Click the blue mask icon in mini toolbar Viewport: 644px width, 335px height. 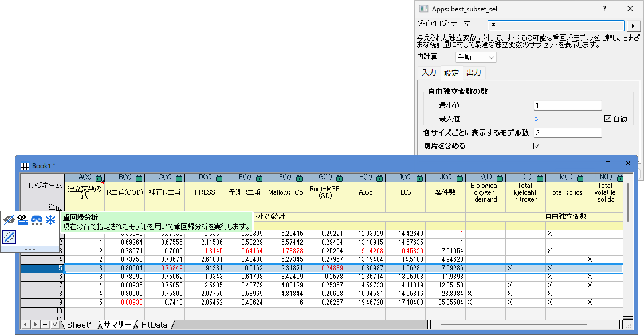37,220
